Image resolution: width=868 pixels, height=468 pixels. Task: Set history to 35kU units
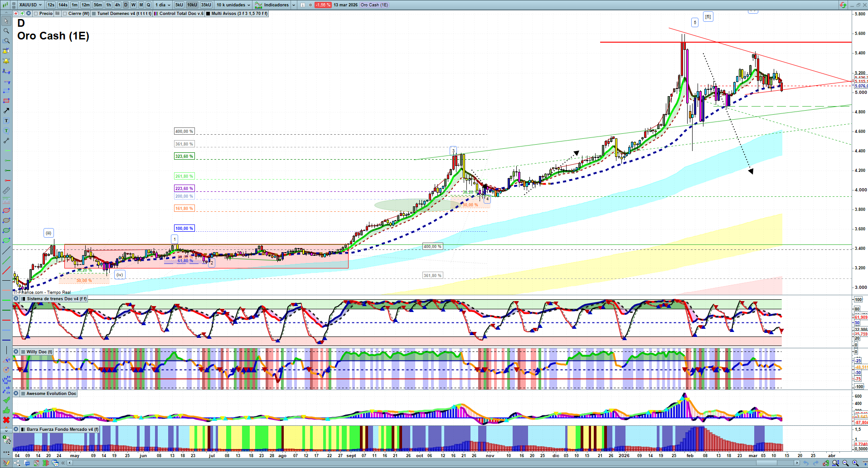tap(206, 5)
